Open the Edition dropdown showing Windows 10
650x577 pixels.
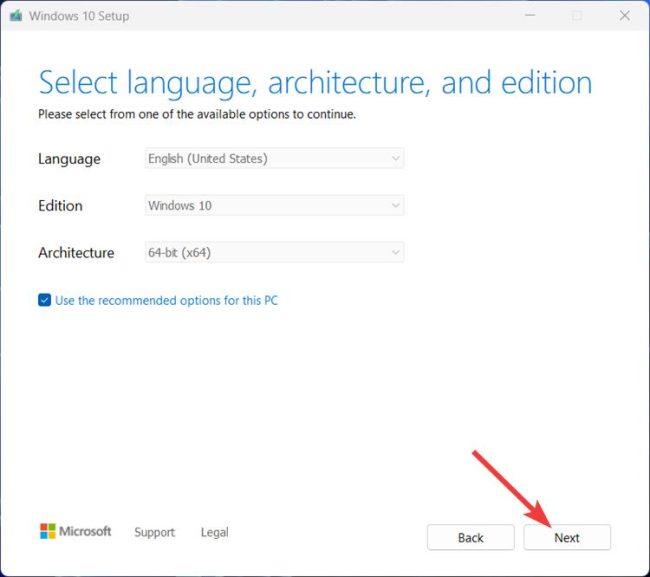tap(273, 205)
